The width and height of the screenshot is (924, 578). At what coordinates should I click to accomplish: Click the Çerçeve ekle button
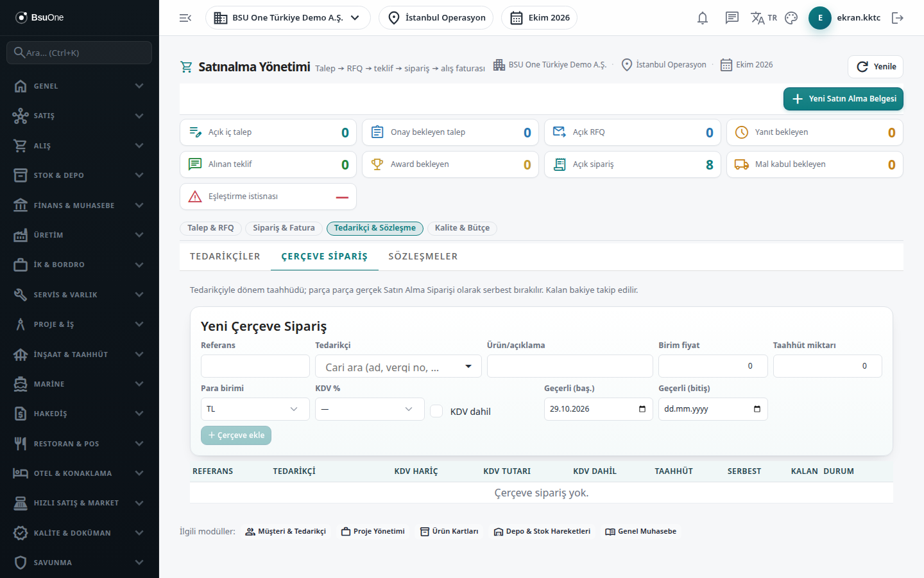236,435
